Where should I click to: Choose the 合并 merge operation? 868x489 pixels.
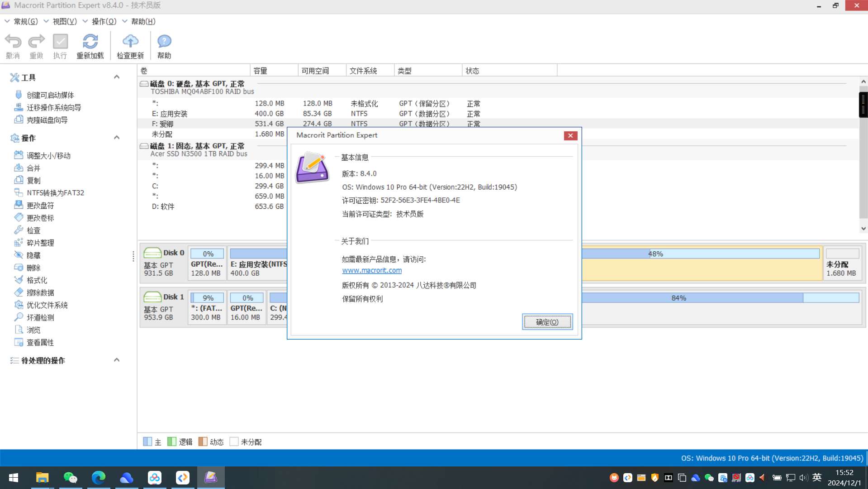tap(27, 168)
